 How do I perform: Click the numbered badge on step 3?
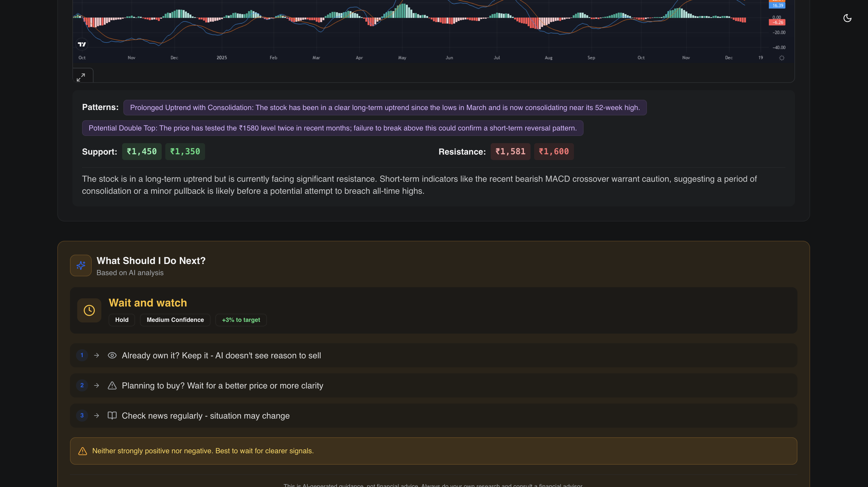coord(81,416)
